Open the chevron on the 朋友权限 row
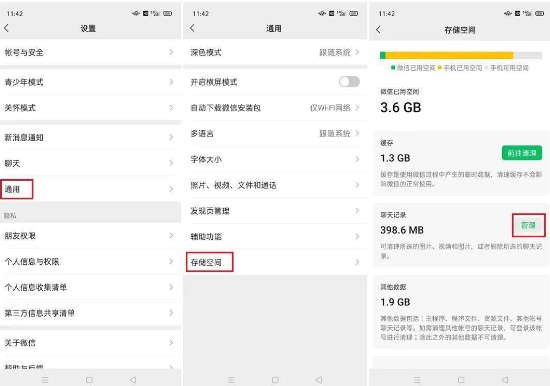The height and width of the screenshot is (386, 550). coord(171,235)
